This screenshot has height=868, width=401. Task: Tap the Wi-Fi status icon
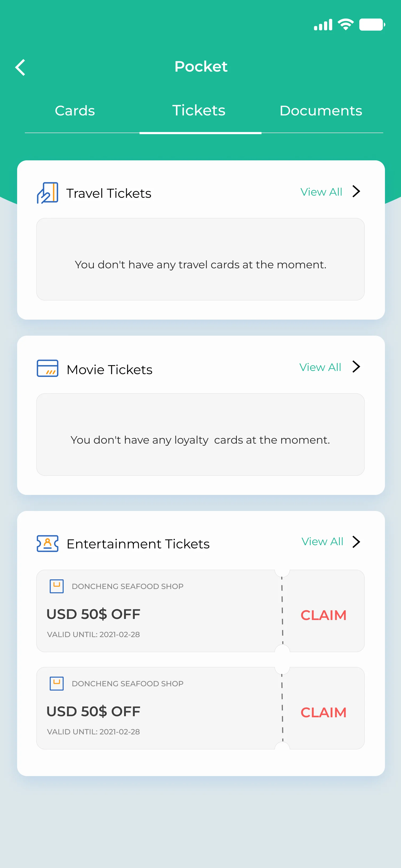pos(345,25)
